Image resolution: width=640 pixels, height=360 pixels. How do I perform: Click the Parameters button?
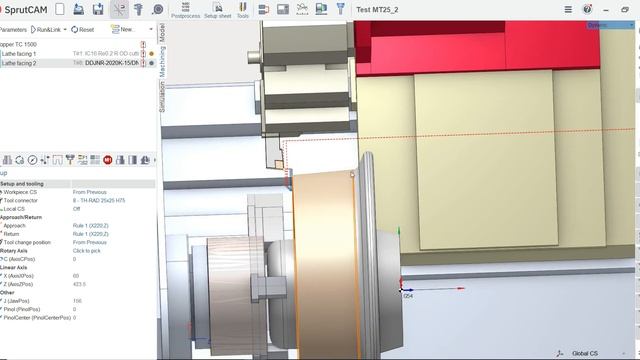pyautogui.click(x=13, y=29)
